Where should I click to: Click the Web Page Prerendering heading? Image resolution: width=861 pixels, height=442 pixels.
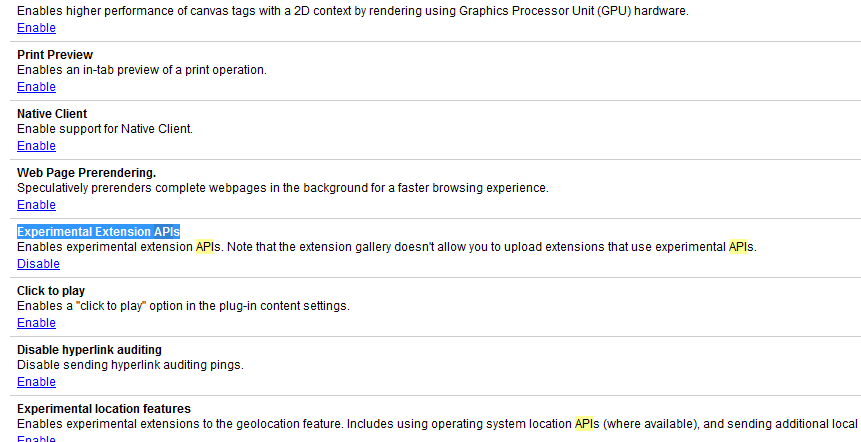(86, 173)
